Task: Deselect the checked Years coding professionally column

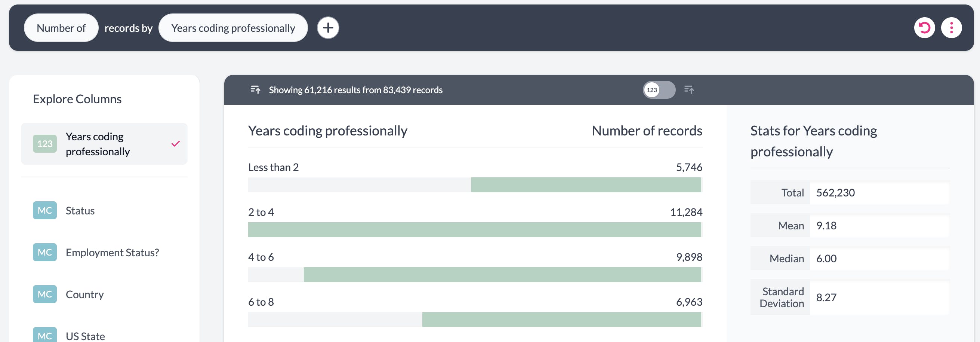Action: 175,144
